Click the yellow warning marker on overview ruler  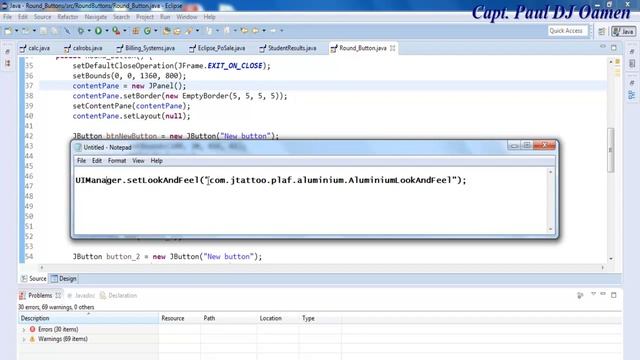click(618, 62)
